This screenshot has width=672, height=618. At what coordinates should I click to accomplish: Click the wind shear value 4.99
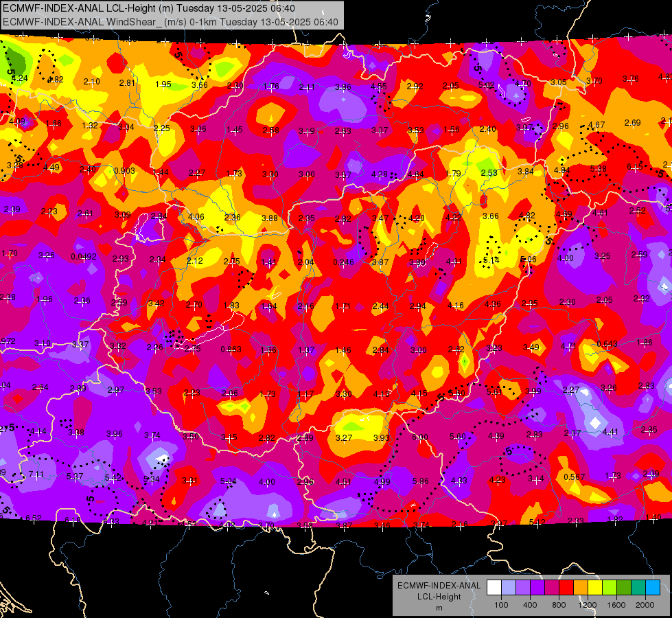point(382,481)
